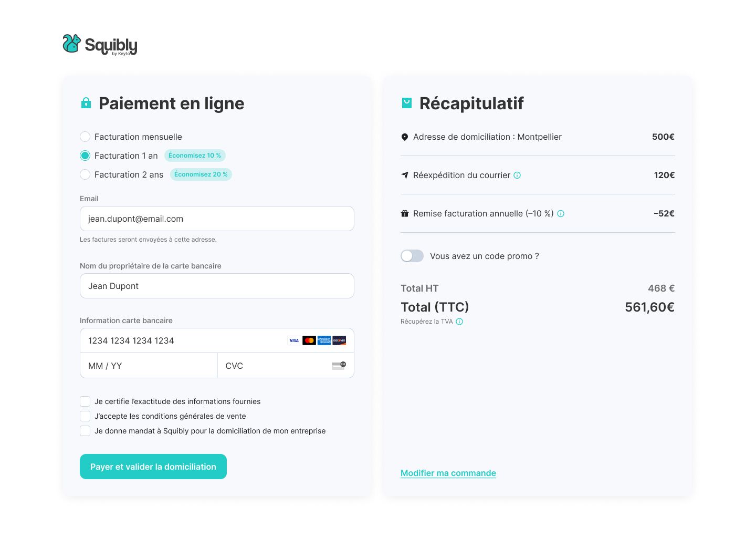Click the Visa card logo
756x538 pixels.
tap(294, 340)
